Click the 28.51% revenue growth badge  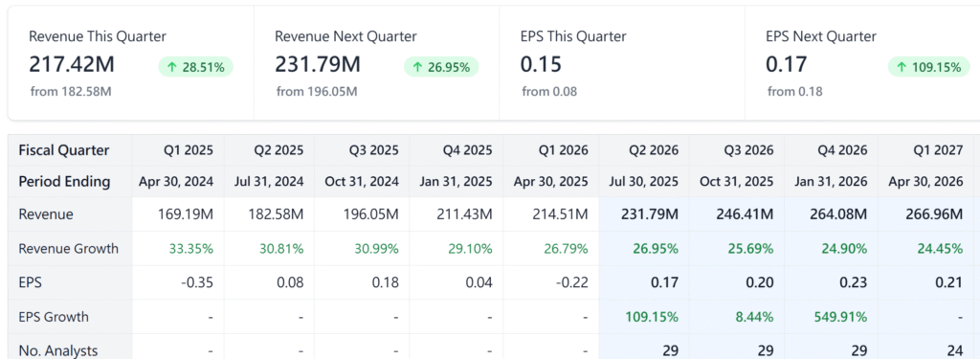(195, 67)
